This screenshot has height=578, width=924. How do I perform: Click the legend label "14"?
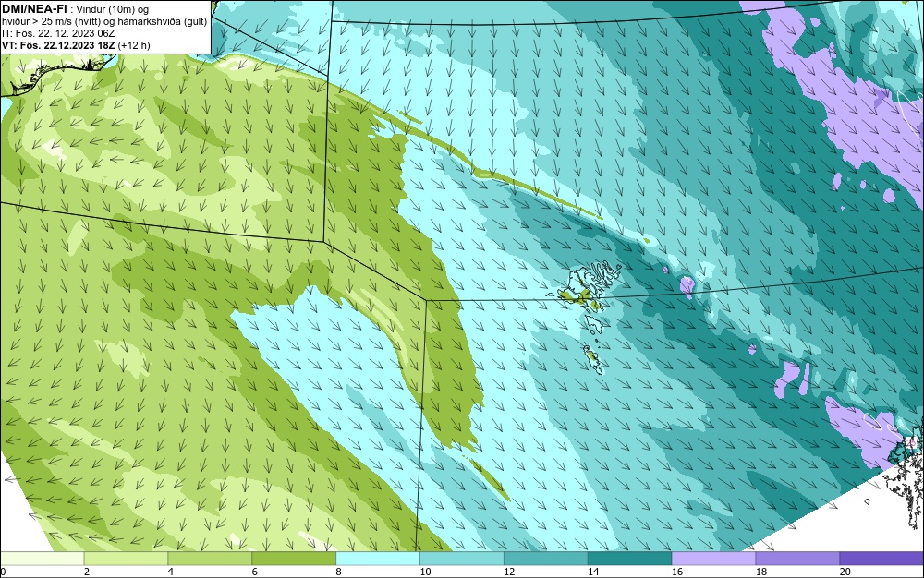point(593,572)
